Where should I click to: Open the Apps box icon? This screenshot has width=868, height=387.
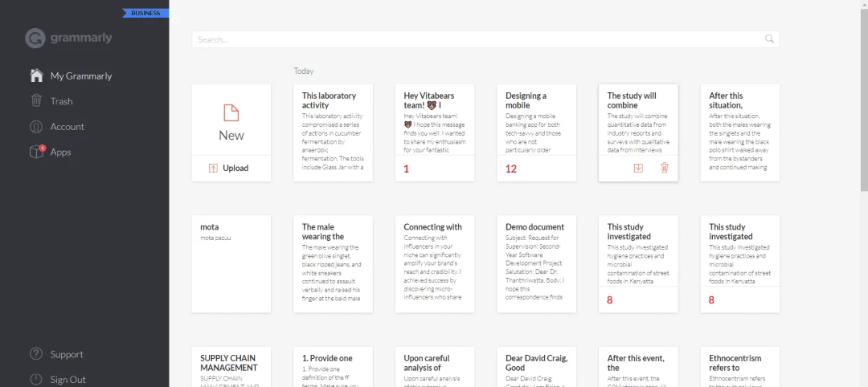(36, 152)
